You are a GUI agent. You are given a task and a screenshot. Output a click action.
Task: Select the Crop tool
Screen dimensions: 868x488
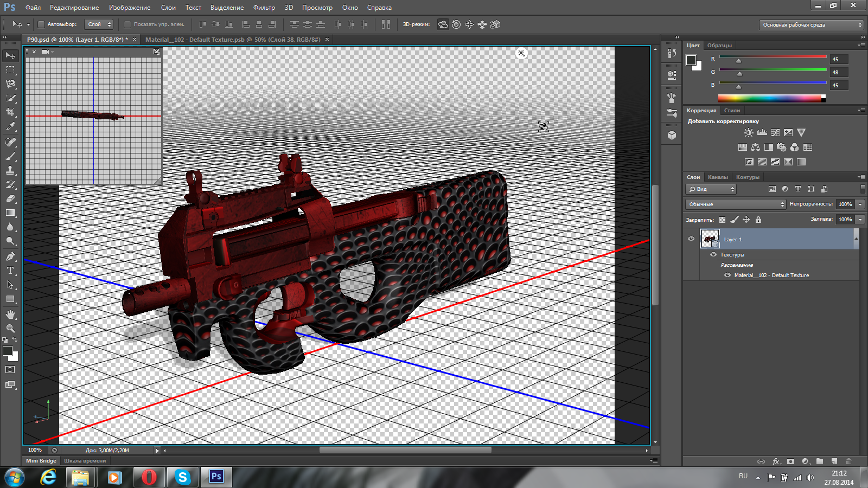pyautogui.click(x=10, y=112)
